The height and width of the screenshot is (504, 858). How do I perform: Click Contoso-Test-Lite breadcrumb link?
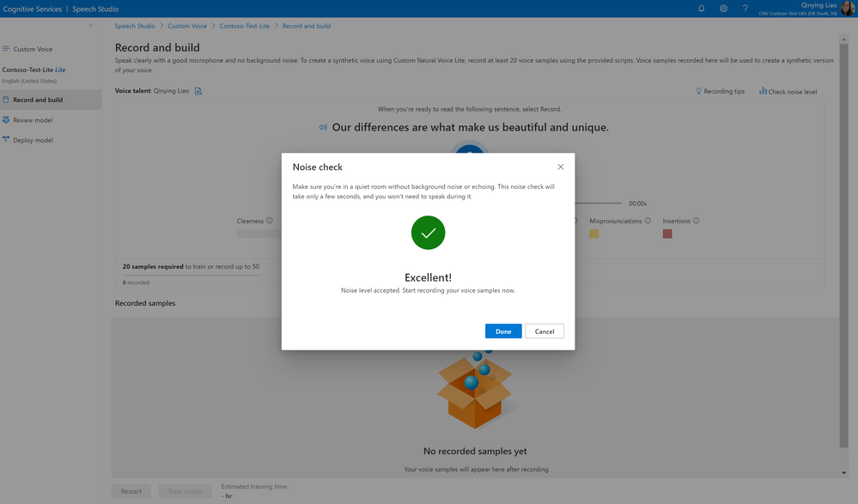click(245, 26)
